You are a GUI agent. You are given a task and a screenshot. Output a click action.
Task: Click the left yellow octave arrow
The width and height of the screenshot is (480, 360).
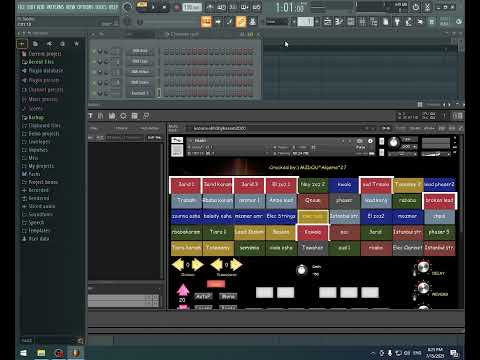tap(178, 265)
